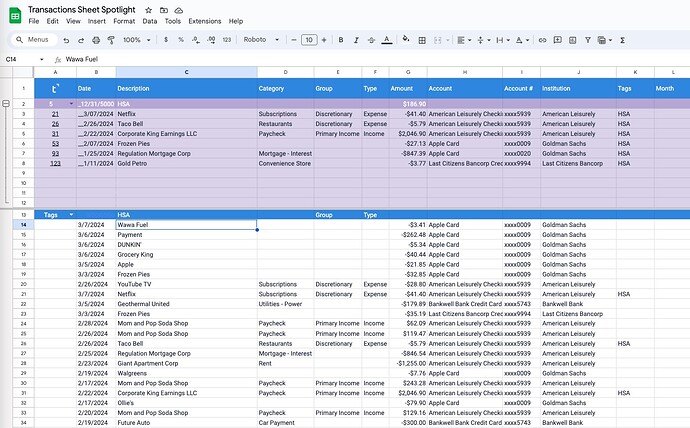Create a filter with funnel icon
The width and height of the screenshot is (690, 428).
587,40
